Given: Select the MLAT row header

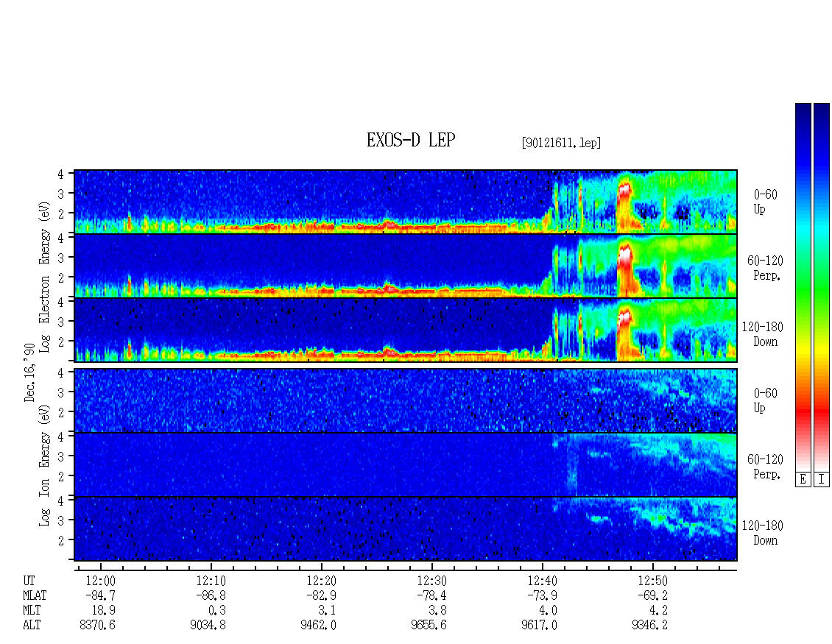Looking at the screenshot, I should 35,595.
